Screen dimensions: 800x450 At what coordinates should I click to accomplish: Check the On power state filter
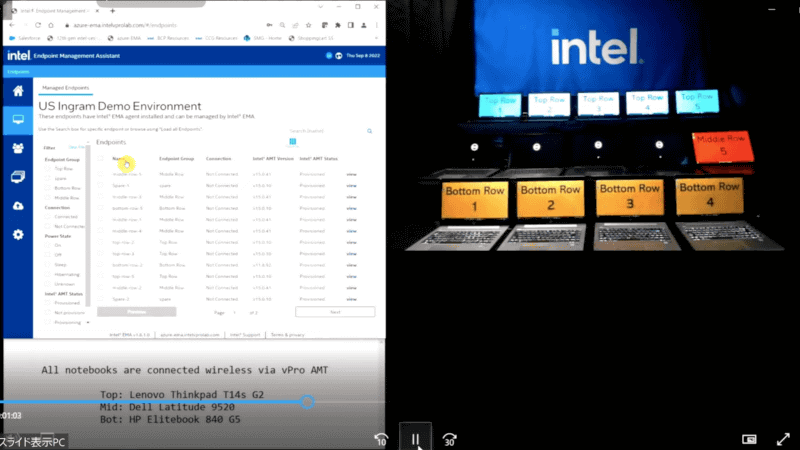pyautogui.click(x=47, y=245)
